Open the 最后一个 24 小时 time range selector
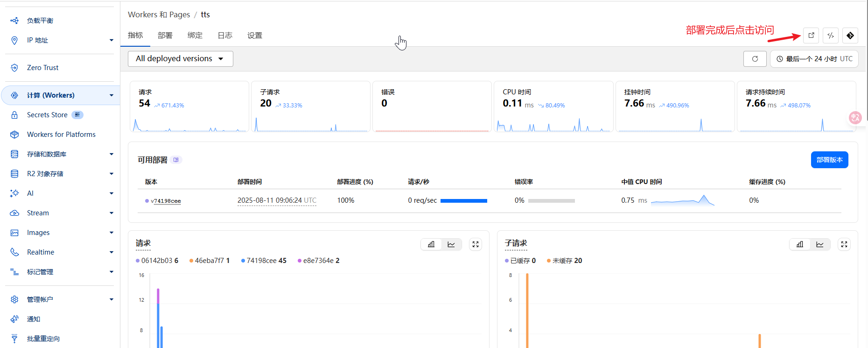The image size is (868, 348). (x=814, y=59)
